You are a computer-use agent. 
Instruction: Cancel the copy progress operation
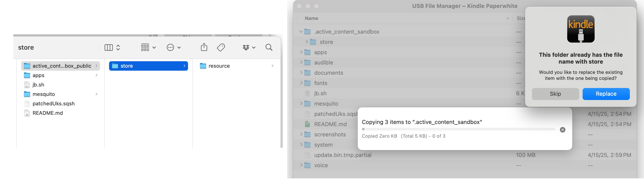(x=562, y=130)
